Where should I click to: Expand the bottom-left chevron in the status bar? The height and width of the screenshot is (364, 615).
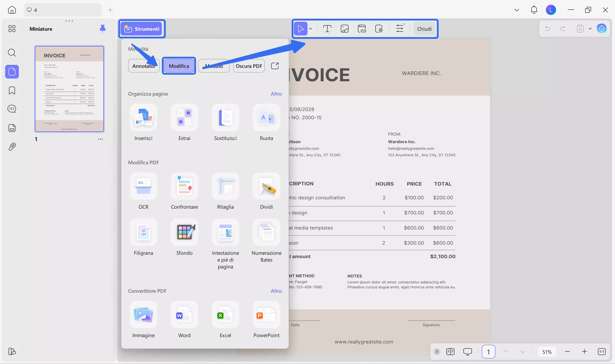437,351
